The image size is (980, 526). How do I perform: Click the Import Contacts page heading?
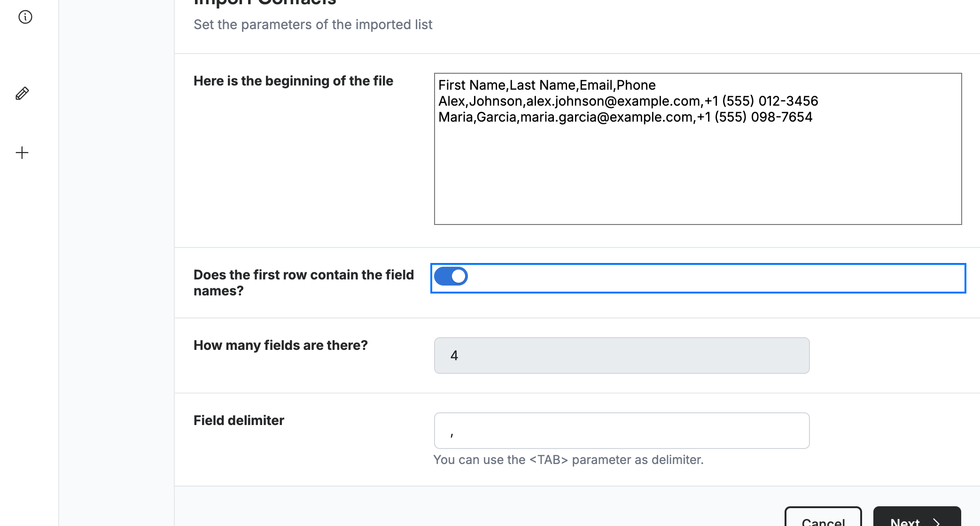coord(264,2)
